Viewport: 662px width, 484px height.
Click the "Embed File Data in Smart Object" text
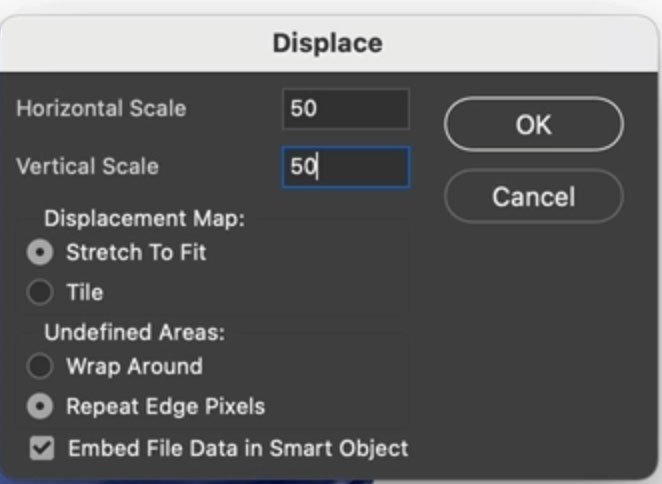238,448
